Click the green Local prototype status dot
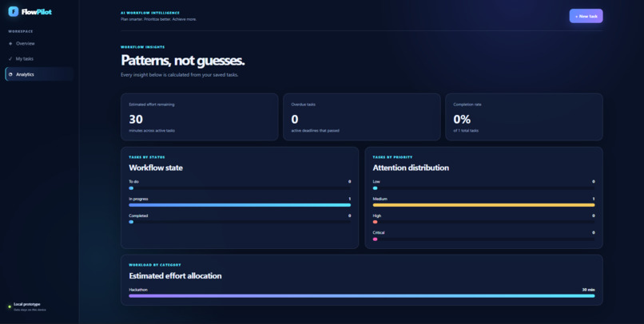Screen dimensions: 644x324 (x=10, y=306)
